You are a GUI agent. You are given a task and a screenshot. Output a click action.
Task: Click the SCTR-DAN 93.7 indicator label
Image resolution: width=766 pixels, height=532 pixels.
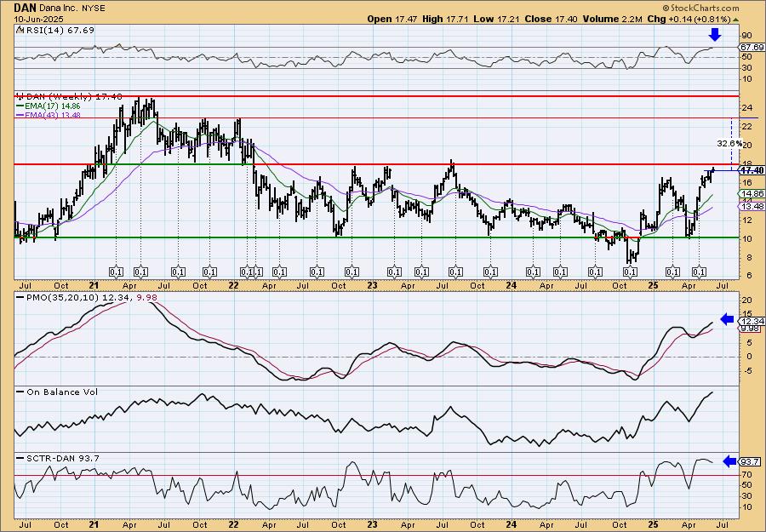(62, 458)
